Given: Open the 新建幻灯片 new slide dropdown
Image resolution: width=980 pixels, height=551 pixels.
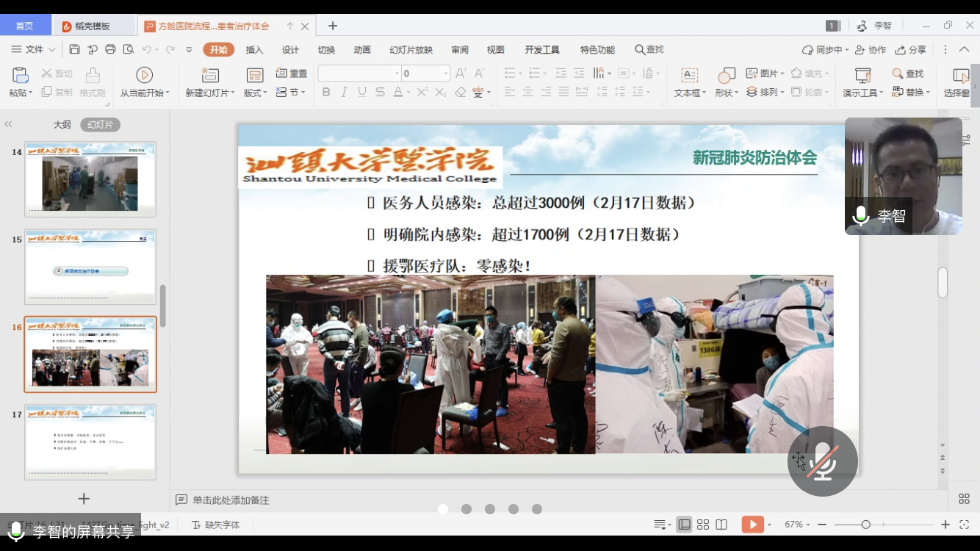Looking at the screenshot, I should click(x=210, y=93).
